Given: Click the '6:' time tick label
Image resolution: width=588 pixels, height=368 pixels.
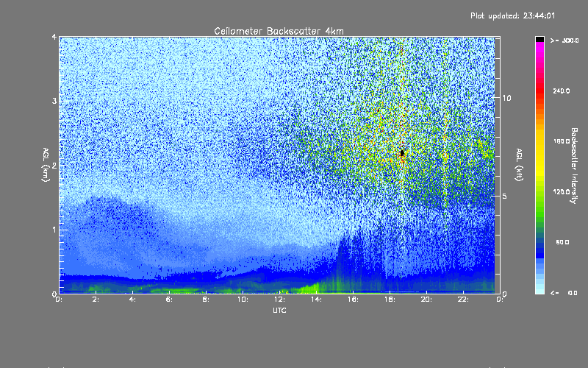Looking at the screenshot, I should pos(169,300).
